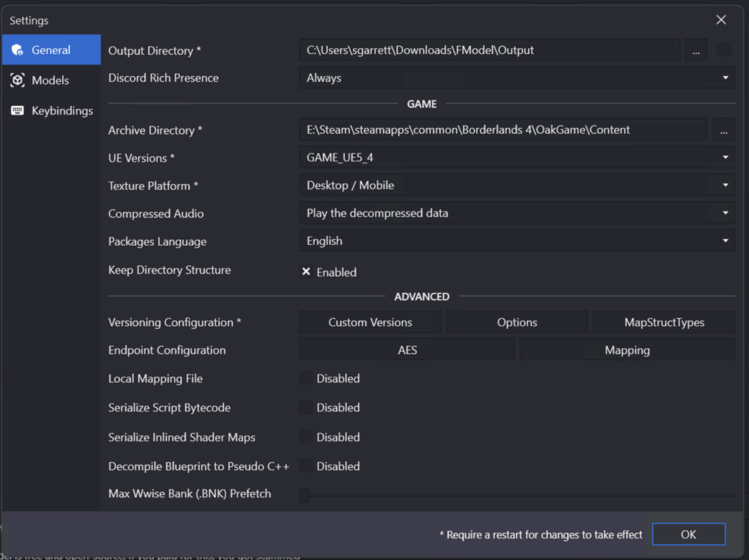The width and height of the screenshot is (749, 560).
Task: Adjust the Max Wwise Bank Prefetch slider
Action: point(304,496)
